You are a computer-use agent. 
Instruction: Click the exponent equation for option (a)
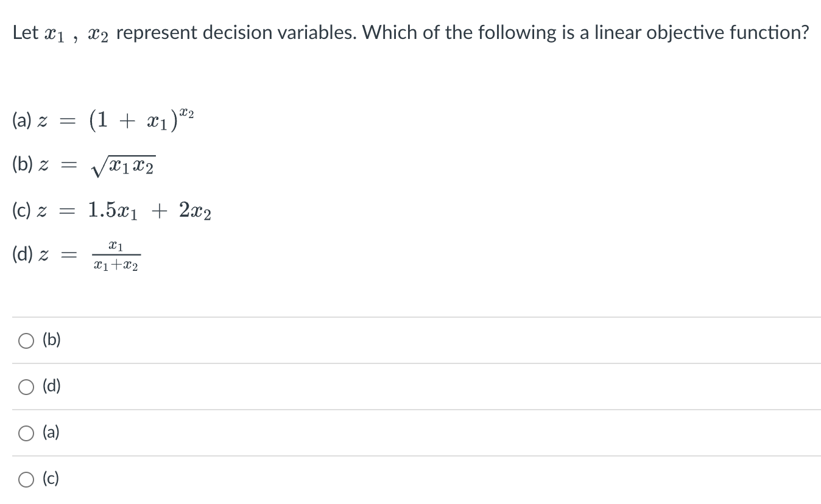102,119
